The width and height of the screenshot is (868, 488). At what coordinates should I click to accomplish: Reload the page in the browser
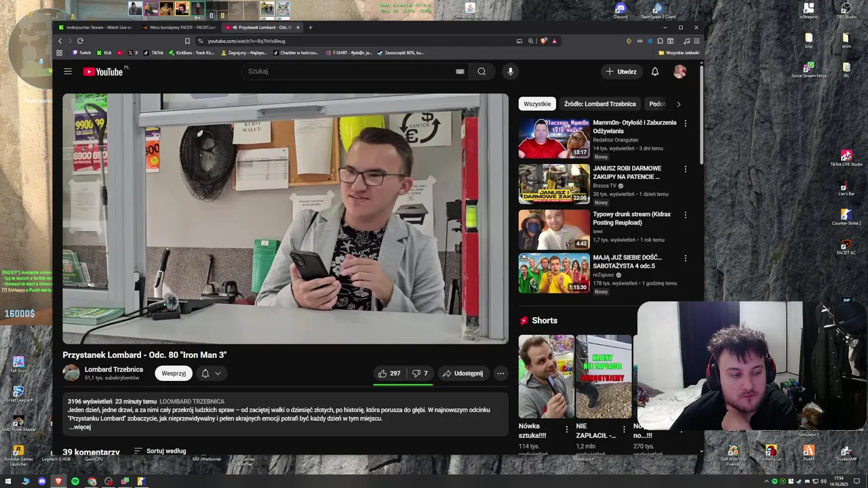click(x=80, y=41)
